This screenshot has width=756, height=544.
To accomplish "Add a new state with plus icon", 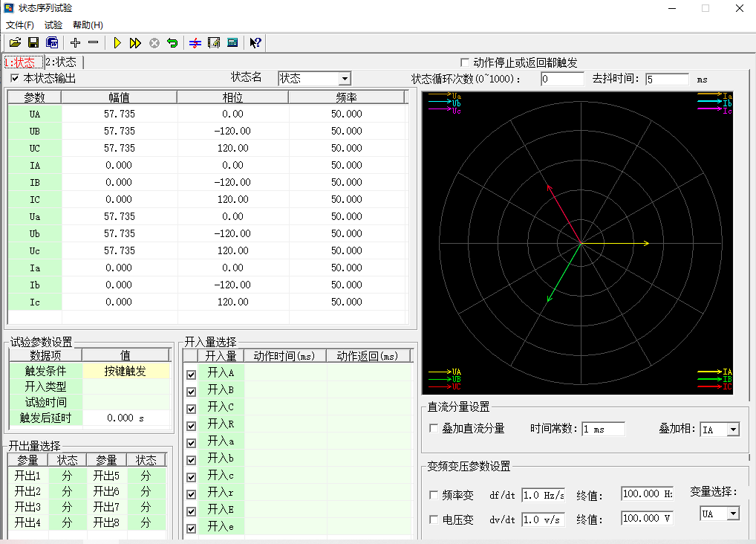I will pos(75,43).
